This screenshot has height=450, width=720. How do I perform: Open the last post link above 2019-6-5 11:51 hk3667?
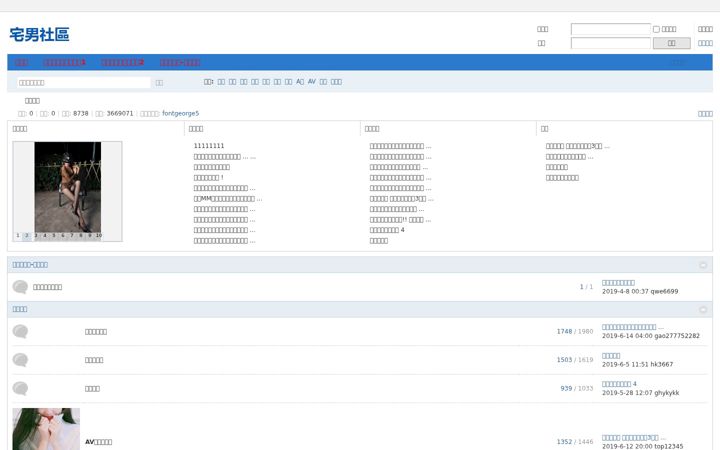coord(611,356)
